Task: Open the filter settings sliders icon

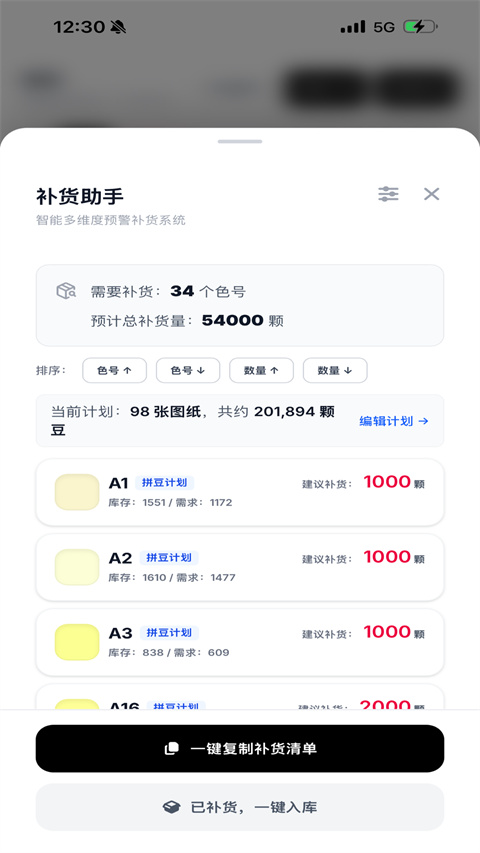Action: tap(388, 194)
